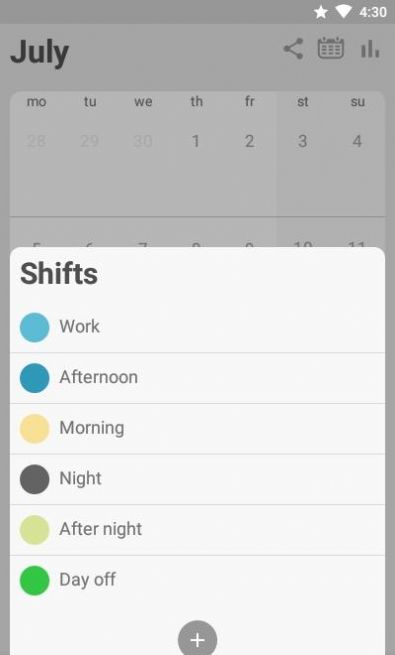The height and width of the screenshot is (655, 395).
Task: Click the yellow Morning color circle
Action: (35, 429)
